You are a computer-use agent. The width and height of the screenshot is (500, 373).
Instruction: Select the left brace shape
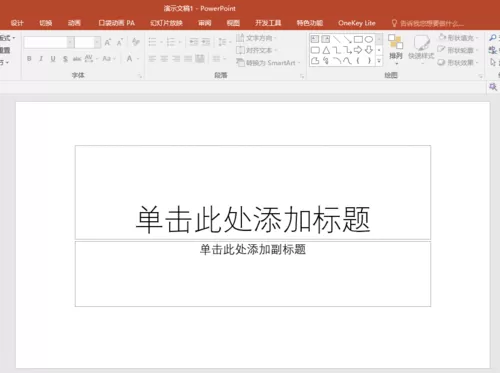(x=358, y=61)
